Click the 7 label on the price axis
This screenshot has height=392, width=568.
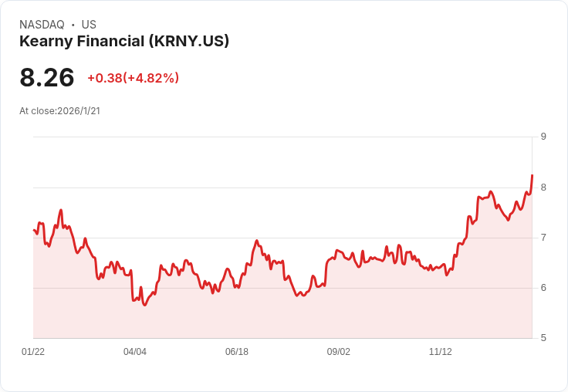(x=543, y=238)
